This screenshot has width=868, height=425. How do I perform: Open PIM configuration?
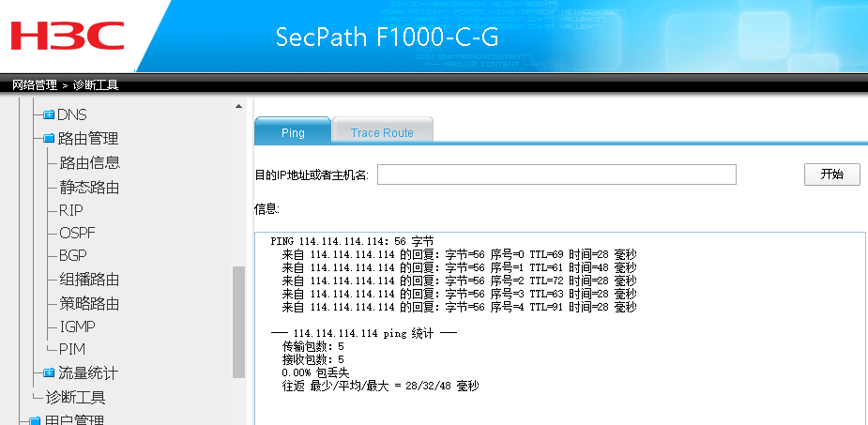click(x=72, y=349)
